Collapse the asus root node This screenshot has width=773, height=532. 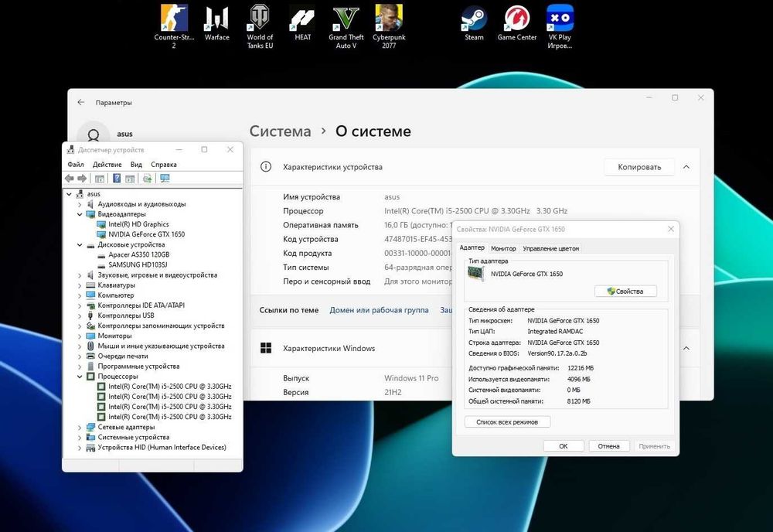(x=69, y=194)
